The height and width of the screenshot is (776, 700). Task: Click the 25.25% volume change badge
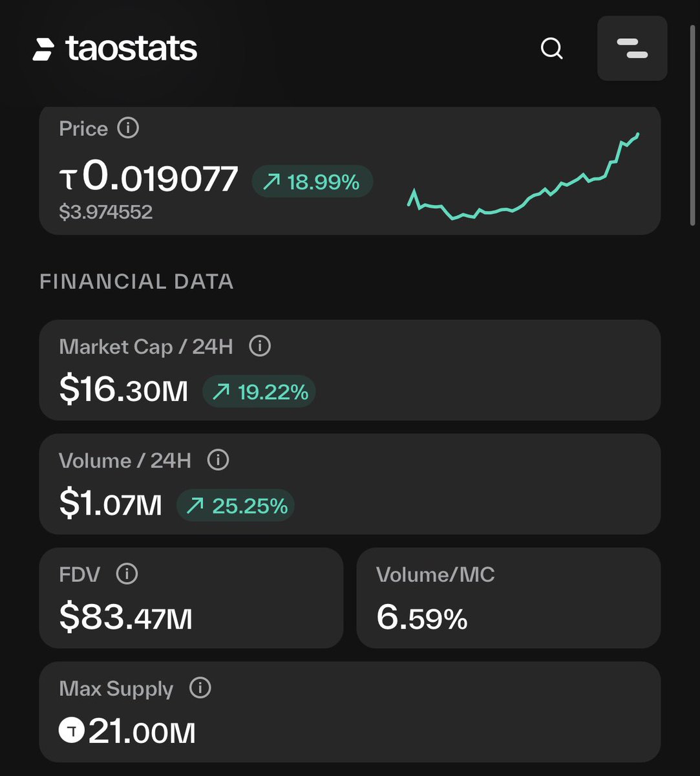pos(235,506)
